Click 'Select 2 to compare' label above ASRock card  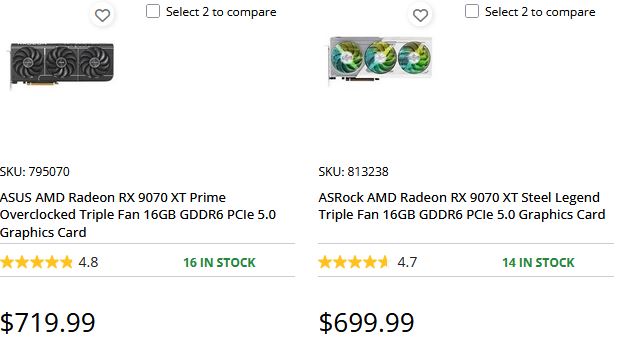point(540,12)
